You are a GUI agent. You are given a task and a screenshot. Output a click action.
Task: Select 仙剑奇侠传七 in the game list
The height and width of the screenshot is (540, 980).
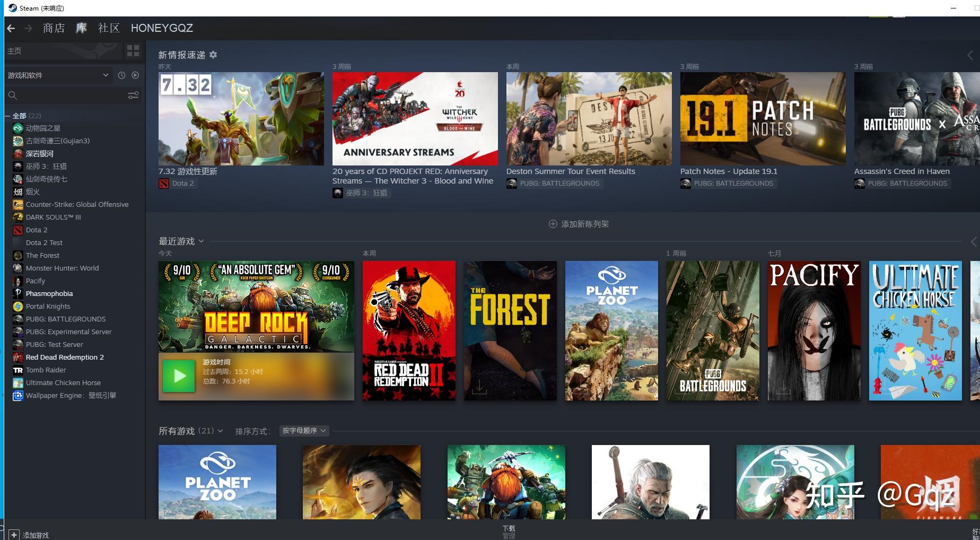point(47,179)
